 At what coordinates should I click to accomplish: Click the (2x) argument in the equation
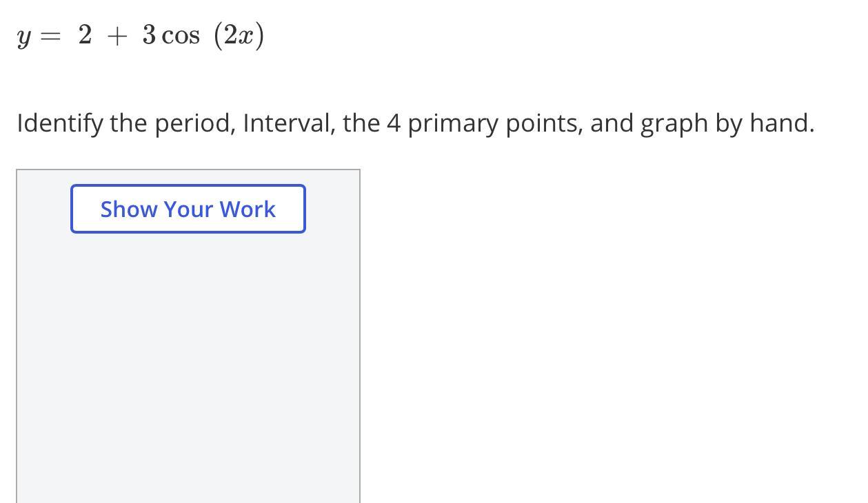click(239, 36)
